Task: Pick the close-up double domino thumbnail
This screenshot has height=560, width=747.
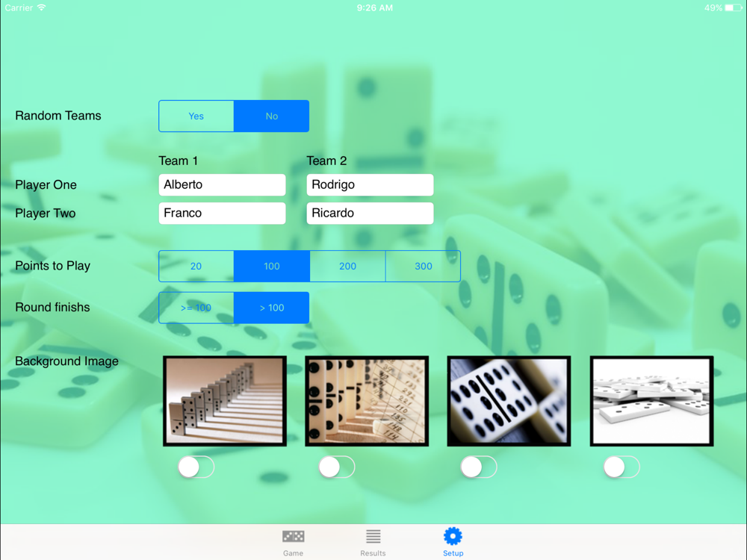Action: coord(509,401)
